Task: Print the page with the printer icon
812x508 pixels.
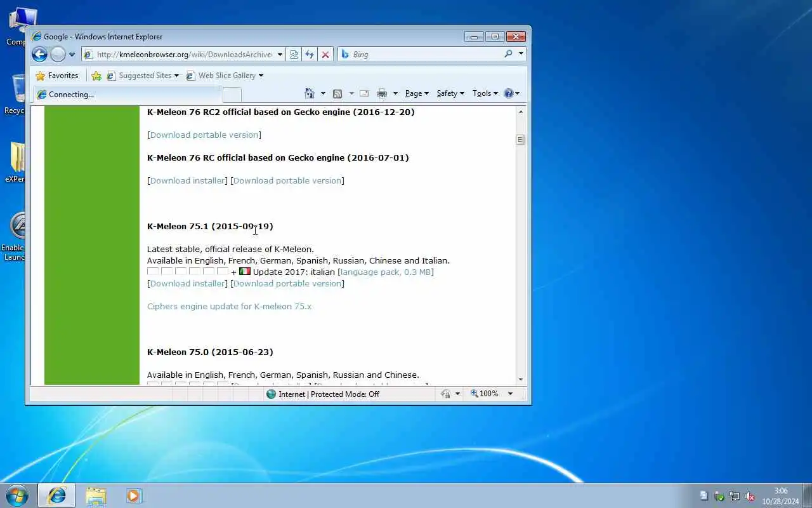Action: tap(381, 93)
